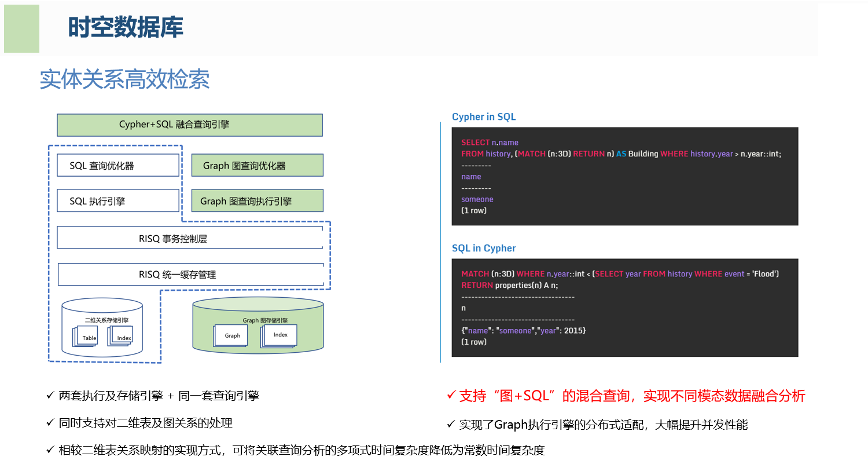
Task: Select the Cypher+SQL 融合查询引擎 box
Action: pyautogui.click(x=189, y=125)
